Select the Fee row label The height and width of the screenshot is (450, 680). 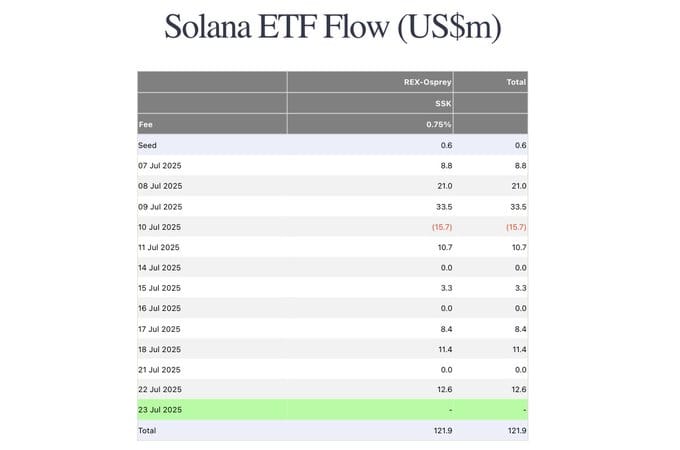145,124
